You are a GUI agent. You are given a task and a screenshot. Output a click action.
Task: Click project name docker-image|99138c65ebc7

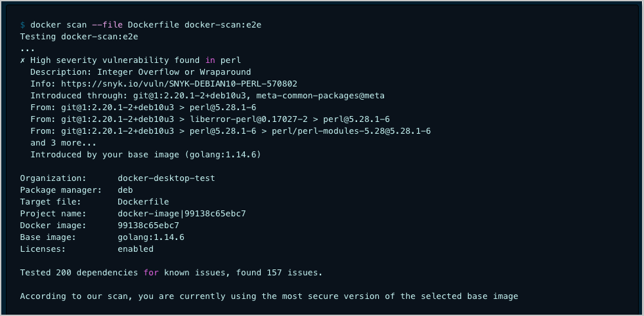[182, 214]
